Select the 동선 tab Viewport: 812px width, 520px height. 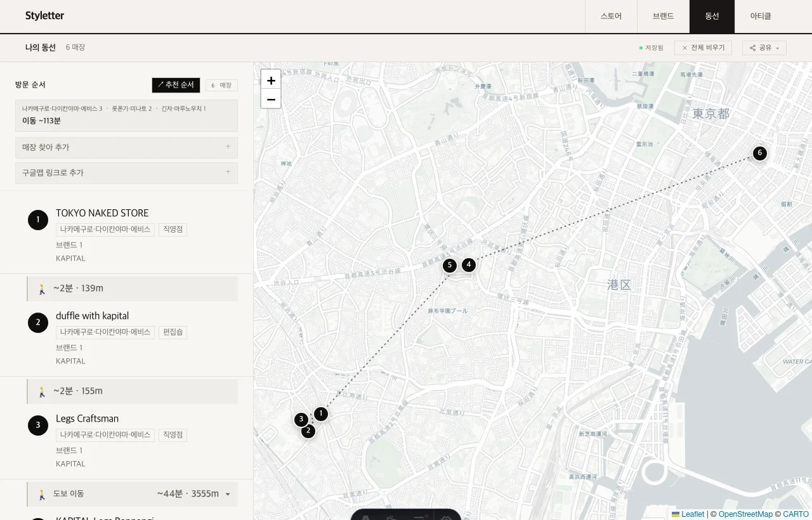pyautogui.click(x=712, y=16)
